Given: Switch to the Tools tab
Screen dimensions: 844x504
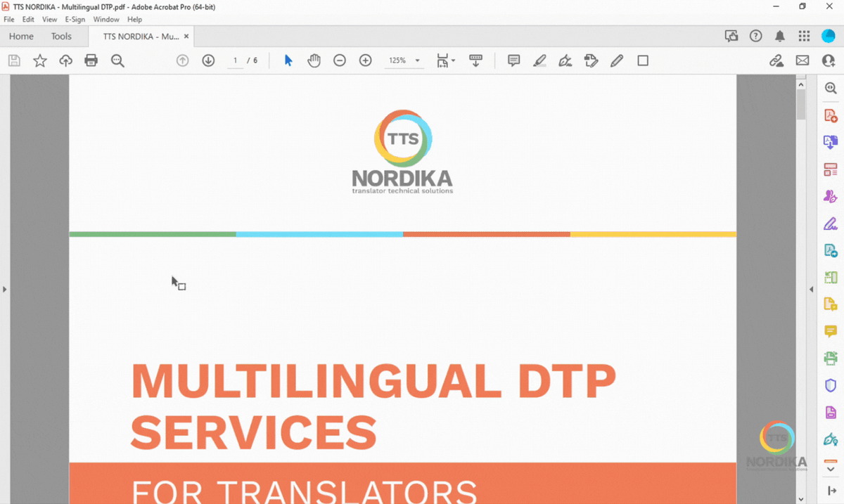Looking at the screenshot, I should [x=61, y=37].
